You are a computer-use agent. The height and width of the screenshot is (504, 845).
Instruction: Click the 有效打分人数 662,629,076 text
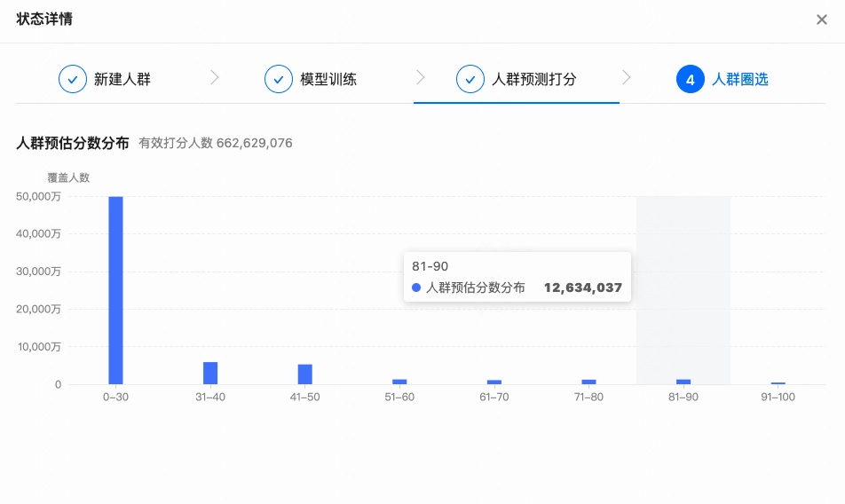tap(216, 143)
